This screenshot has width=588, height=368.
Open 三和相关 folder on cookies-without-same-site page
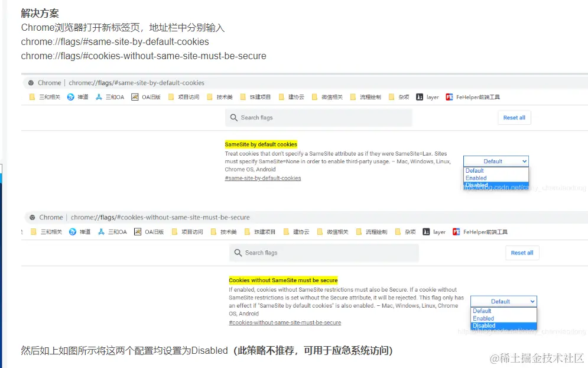46,232
